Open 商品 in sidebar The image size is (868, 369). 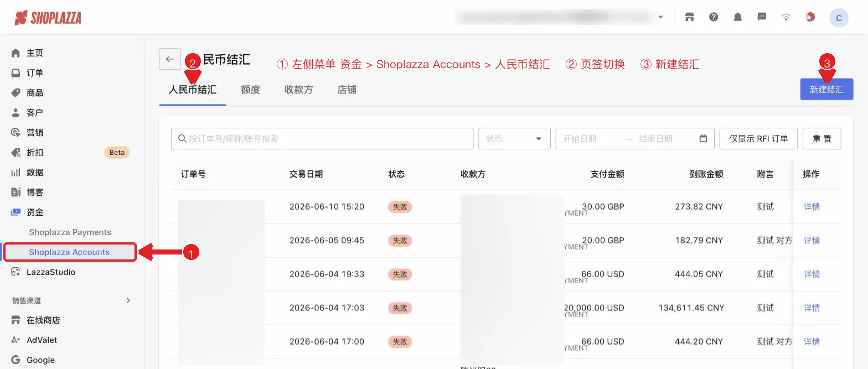(x=35, y=93)
